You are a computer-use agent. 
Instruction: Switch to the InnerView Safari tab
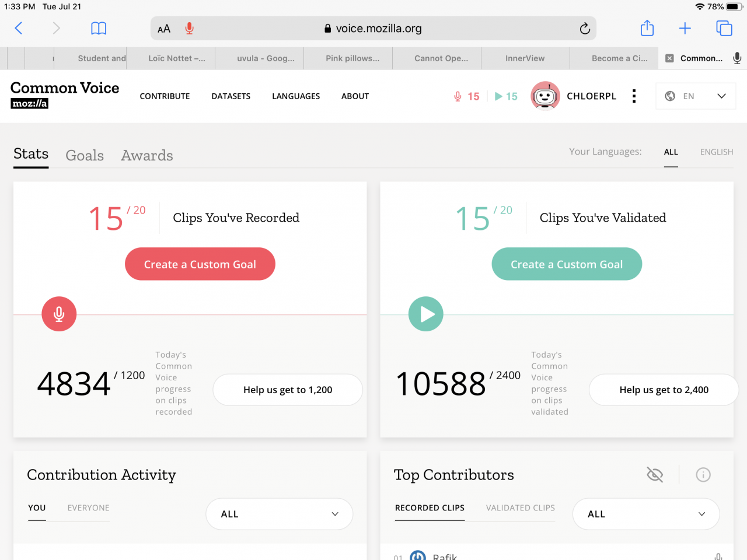point(525,58)
